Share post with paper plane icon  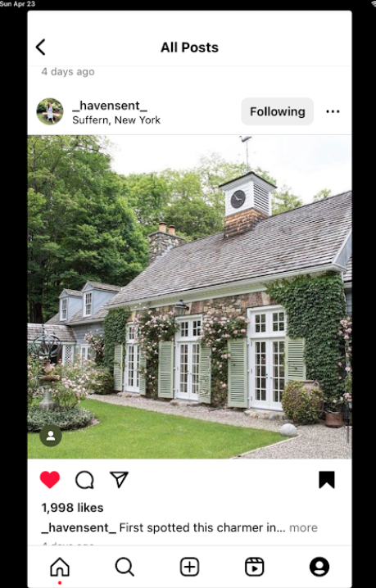coord(120,479)
